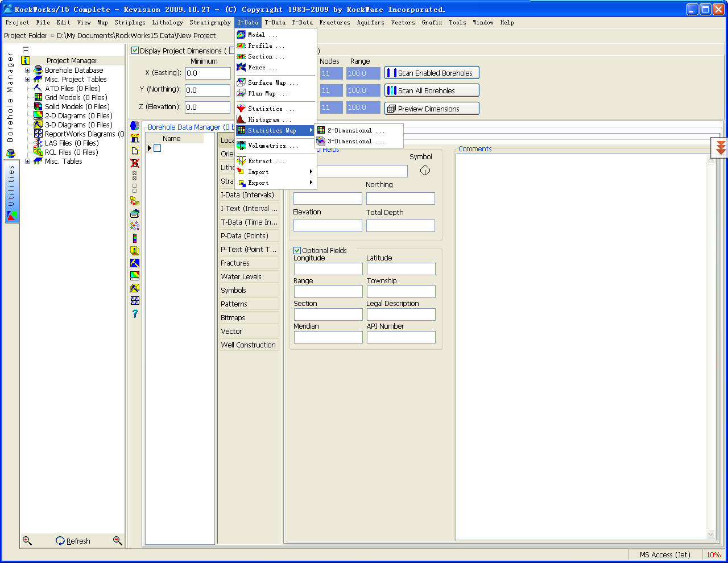The height and width of the screenshot is (563, 728).
Task: Click the EXIT toolbar icon
Action: pyautogui.click(x=135, y=138)
